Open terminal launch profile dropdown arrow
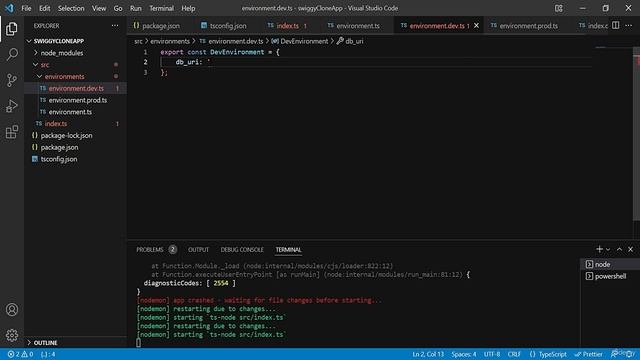Screen dimensions: 640x360 pos(608,249)
